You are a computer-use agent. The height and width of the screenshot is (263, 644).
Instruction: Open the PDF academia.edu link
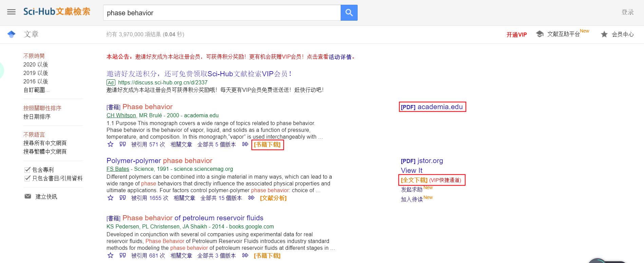(432, 107)
